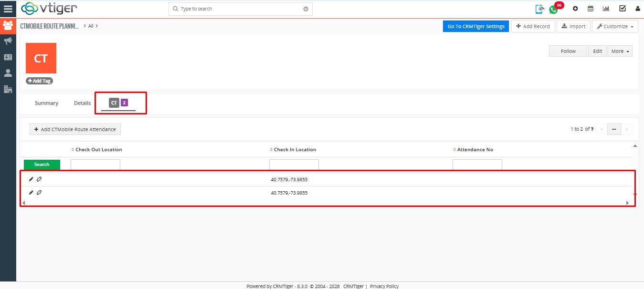
Task: Click the green Search button
Action: point(42,165)
